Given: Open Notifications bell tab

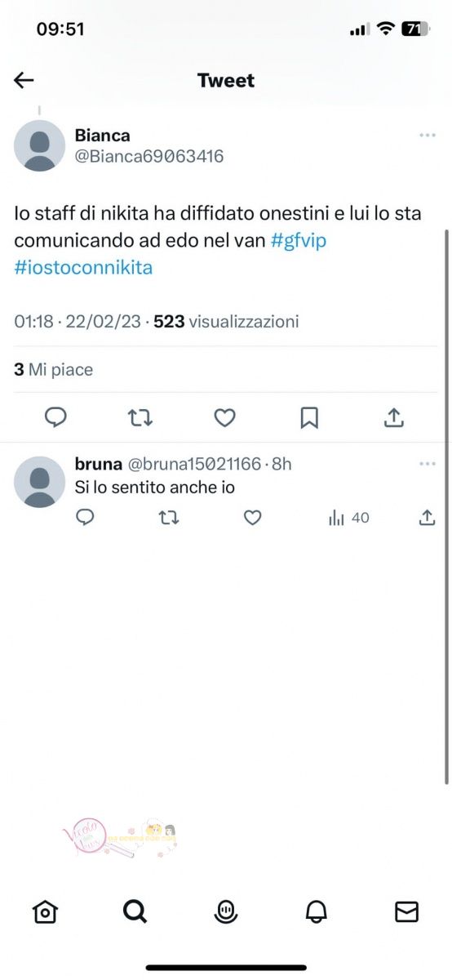Looking at the screenshot, I should click(x=317, y=911).
